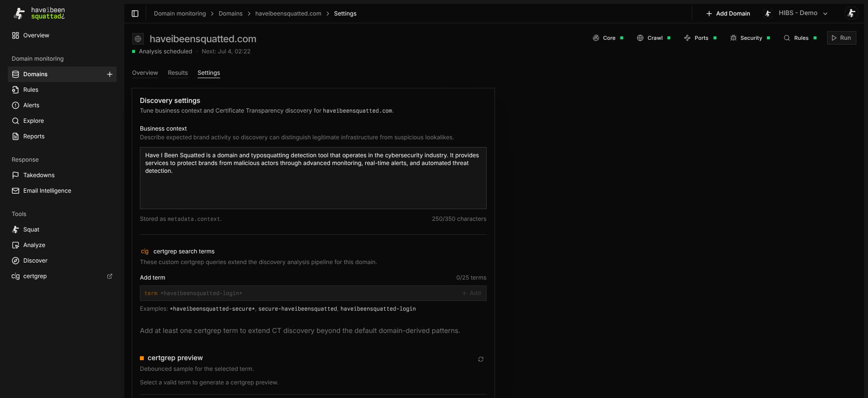The height and width of the screenshot is (398, 868).
Task: Switch to the Results tab
Action: tap(178, 73)
